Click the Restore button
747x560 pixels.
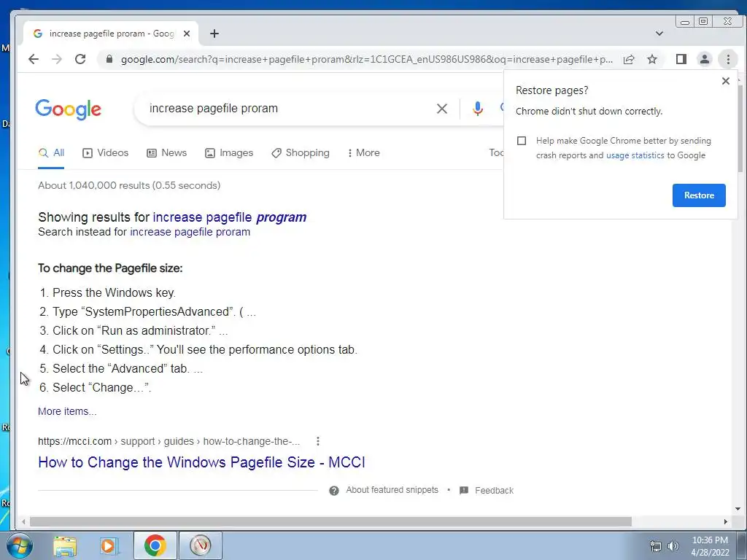tap(699, 195)
